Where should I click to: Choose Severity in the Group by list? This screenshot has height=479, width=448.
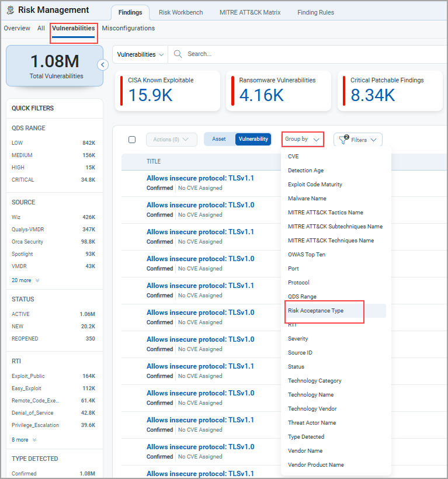tap(298, 339)
